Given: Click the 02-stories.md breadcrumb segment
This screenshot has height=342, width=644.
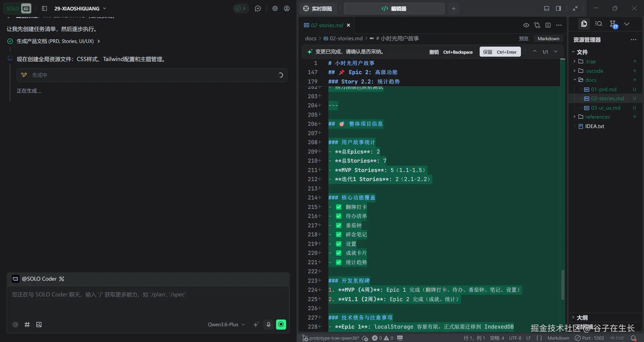Looking at the screenshot, I should click(x=343, y=39).
